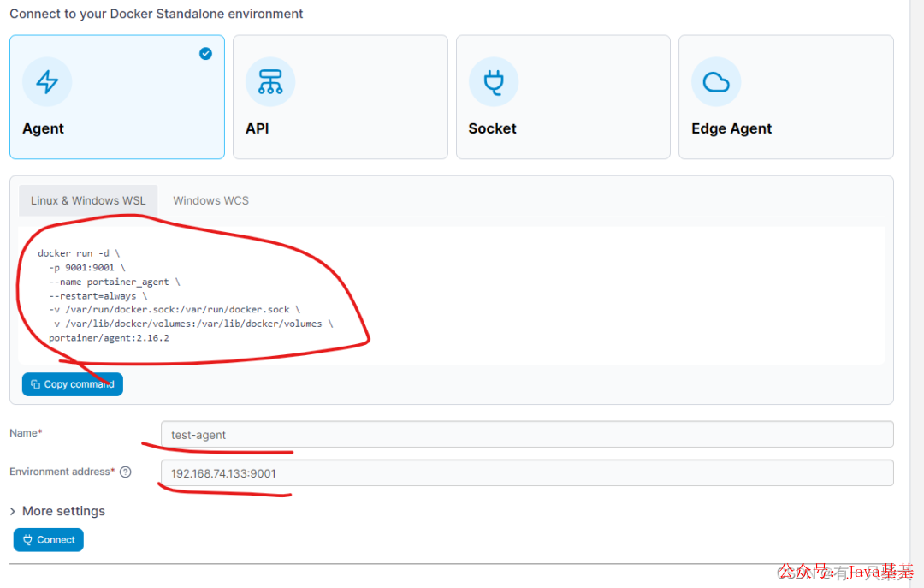This screenshot has height=588, width=924.
Task: Focus the Environment address input field
Action: click(527, 473)
